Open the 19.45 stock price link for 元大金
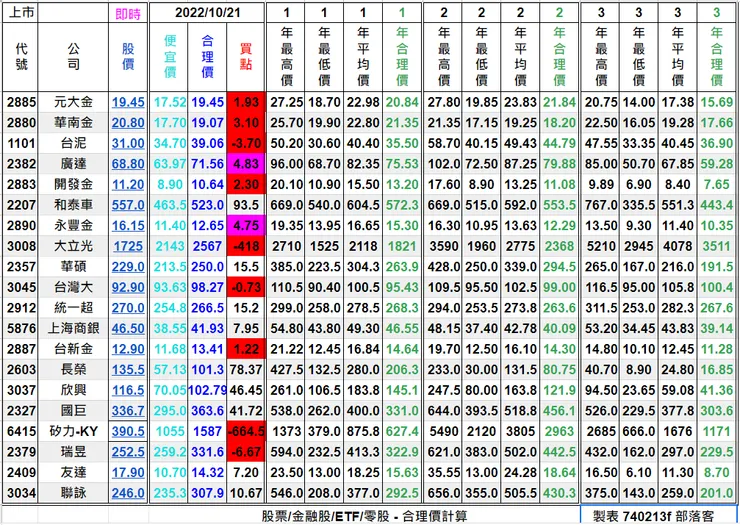 [x=128, y=102]
